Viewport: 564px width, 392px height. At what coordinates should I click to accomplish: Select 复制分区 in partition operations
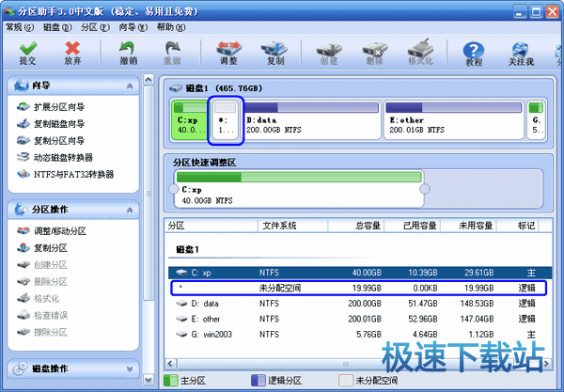[x=42, y=248]
